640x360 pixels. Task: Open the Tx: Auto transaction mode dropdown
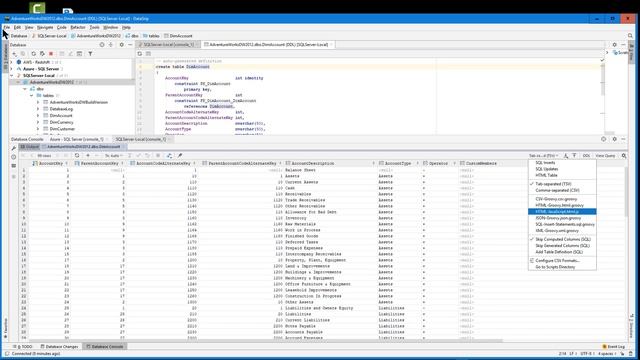click(x=114, y=156)
